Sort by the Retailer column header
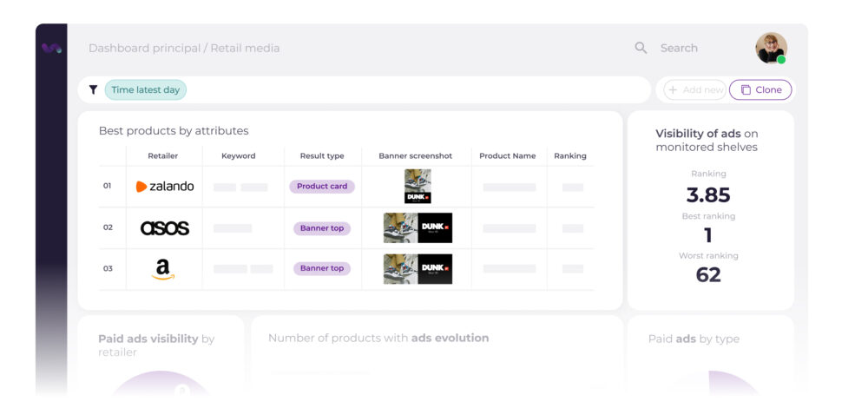 162,156
